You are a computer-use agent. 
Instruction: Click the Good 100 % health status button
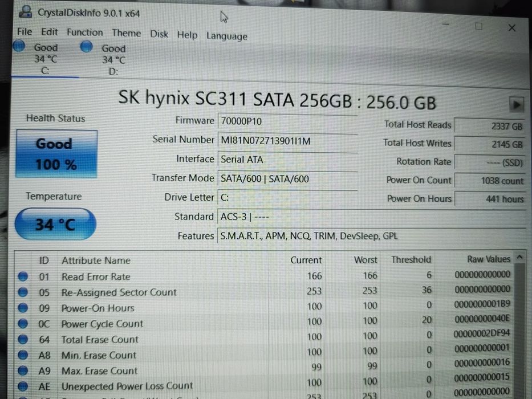(56, 154)
